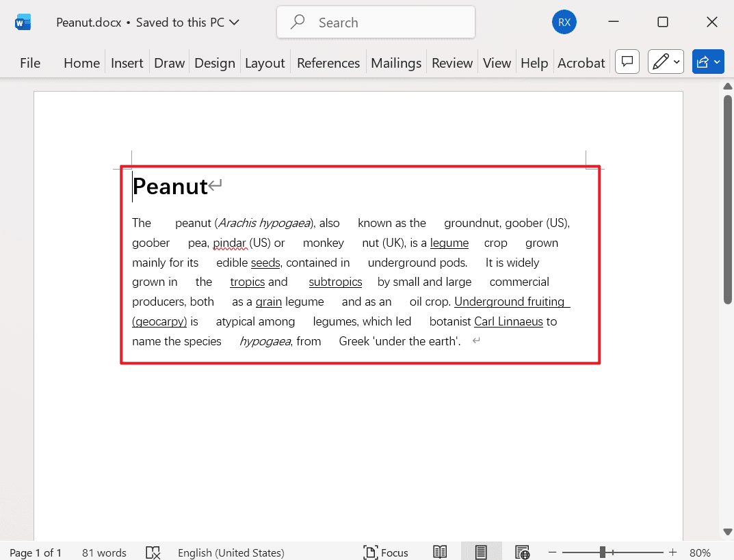The width and height of the screenshot is (734, 560).
Task: Click the proofing errors icon in status bar
Action: pyautogui.click(x=153, y=552)
